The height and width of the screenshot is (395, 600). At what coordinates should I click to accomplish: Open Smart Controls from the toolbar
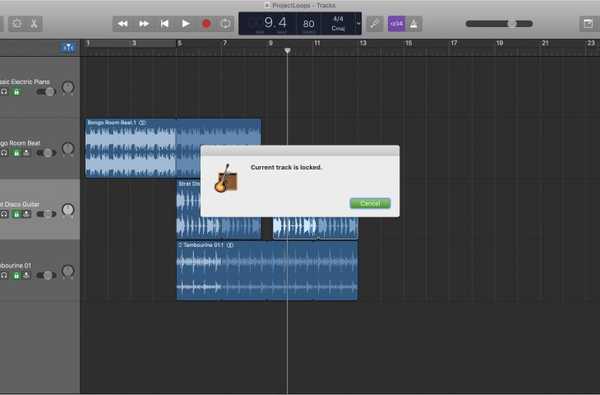[x=17, y=24]
